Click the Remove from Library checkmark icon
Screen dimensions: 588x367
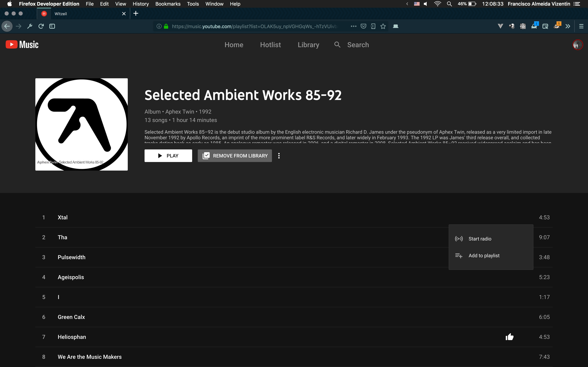[206, 155]
